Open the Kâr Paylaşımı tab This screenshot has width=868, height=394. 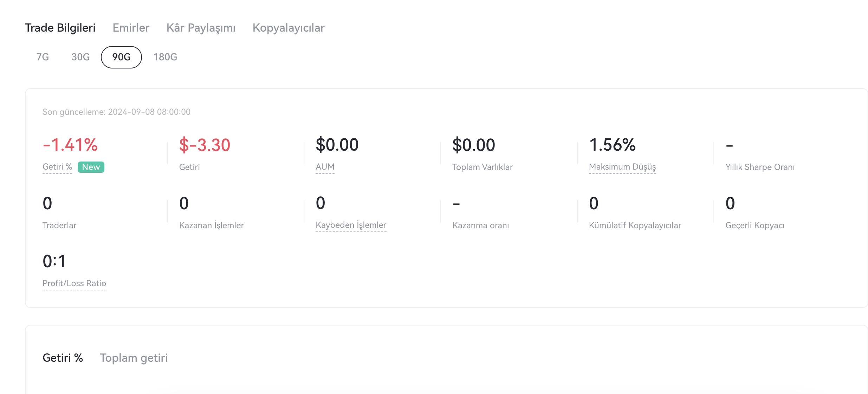click(201, 28)
